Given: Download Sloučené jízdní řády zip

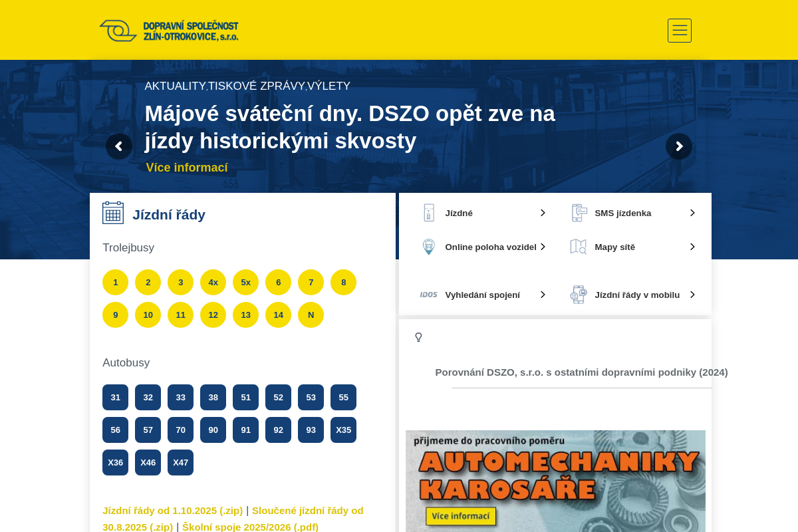Looking at the screenshot, I should (233, 519).
